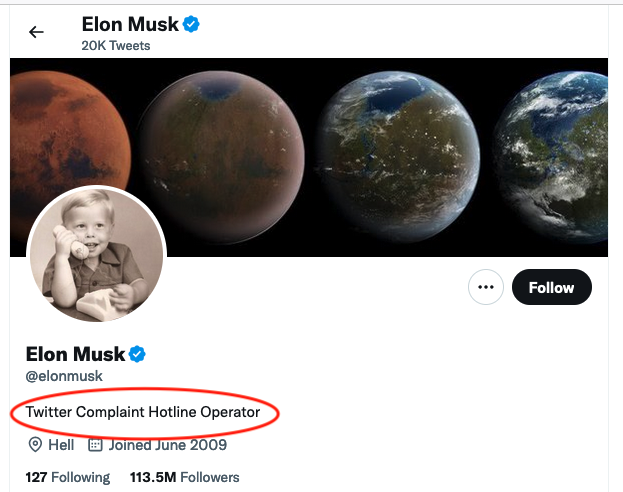Click the verified badge in the top header
Screen dimensions: 623x492
tap(191, 24)
